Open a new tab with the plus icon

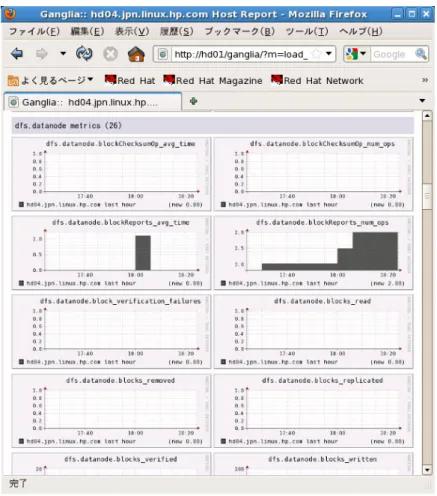193,101
